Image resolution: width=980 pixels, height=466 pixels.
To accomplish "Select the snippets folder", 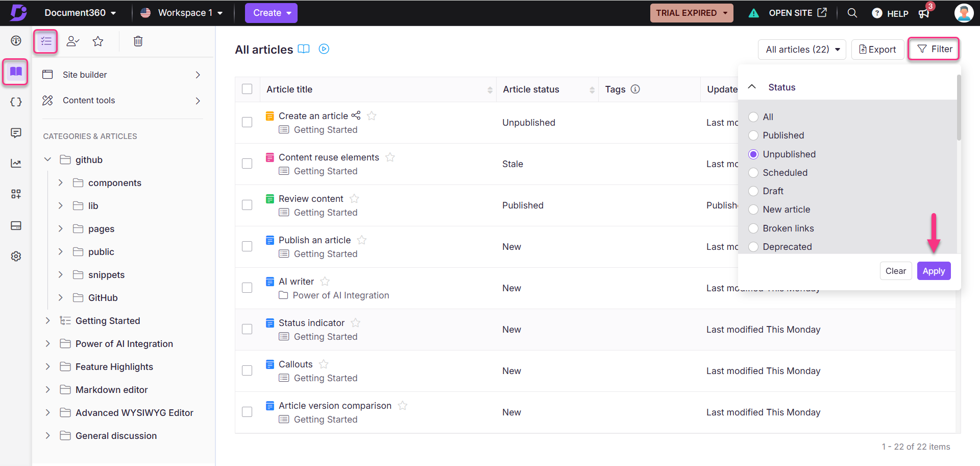I will (106, 275).
